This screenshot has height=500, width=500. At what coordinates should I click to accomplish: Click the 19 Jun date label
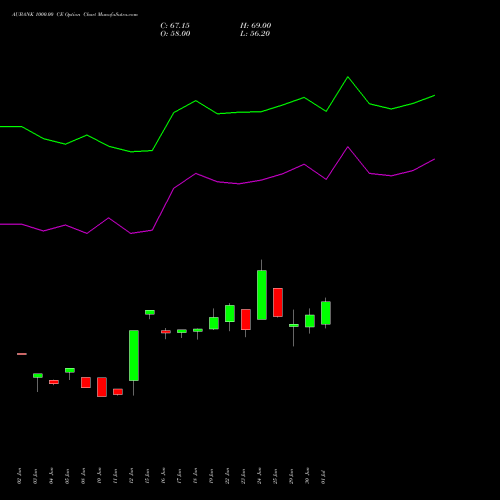tap(211, 476)
